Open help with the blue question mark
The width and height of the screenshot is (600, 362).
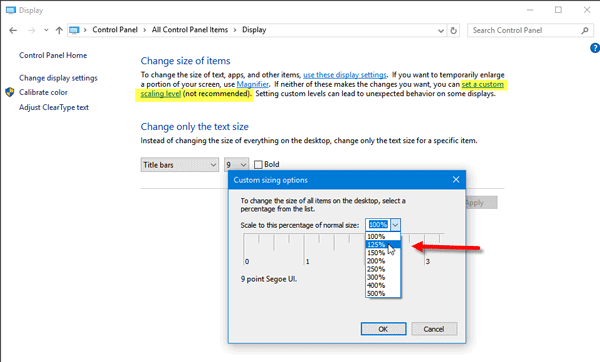click(x=595, y=48)
